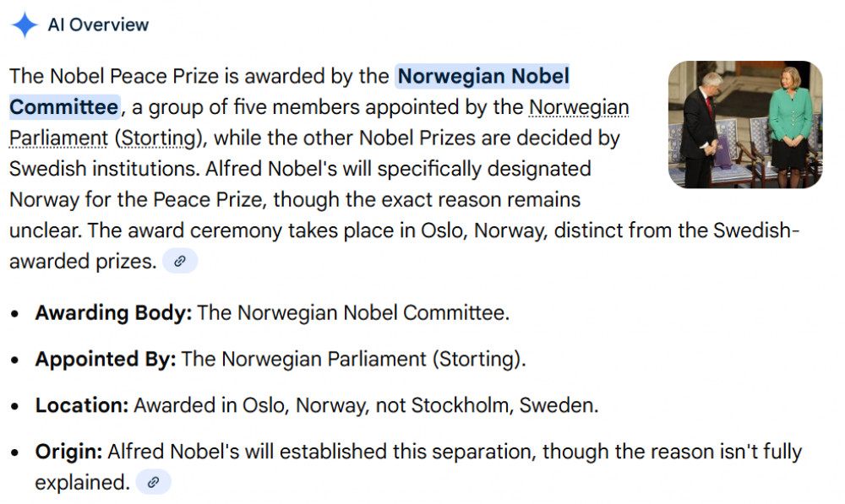Click the bullet point before "Origin"

click(17, 453)
